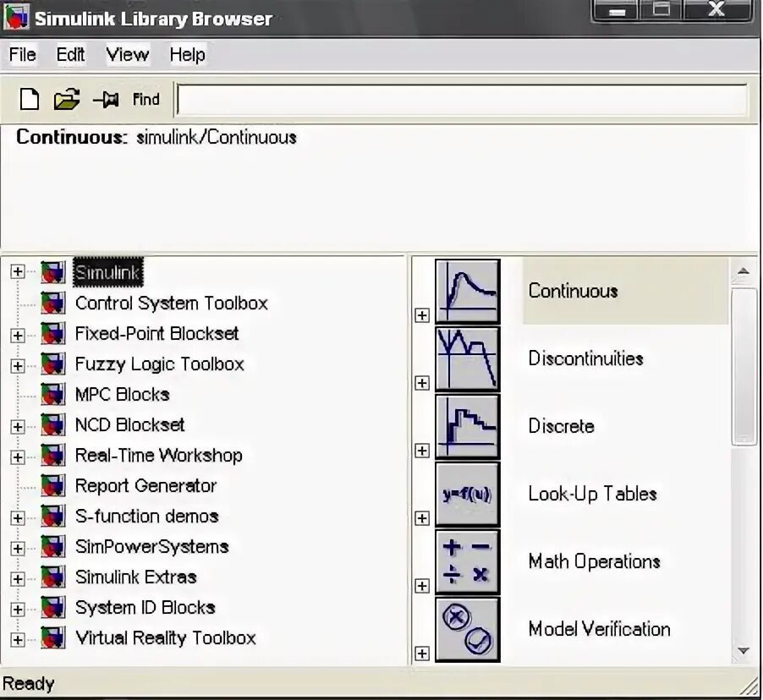This screenshot has height=700, width=763.
Task: Open the View menu
Action: 128,54
